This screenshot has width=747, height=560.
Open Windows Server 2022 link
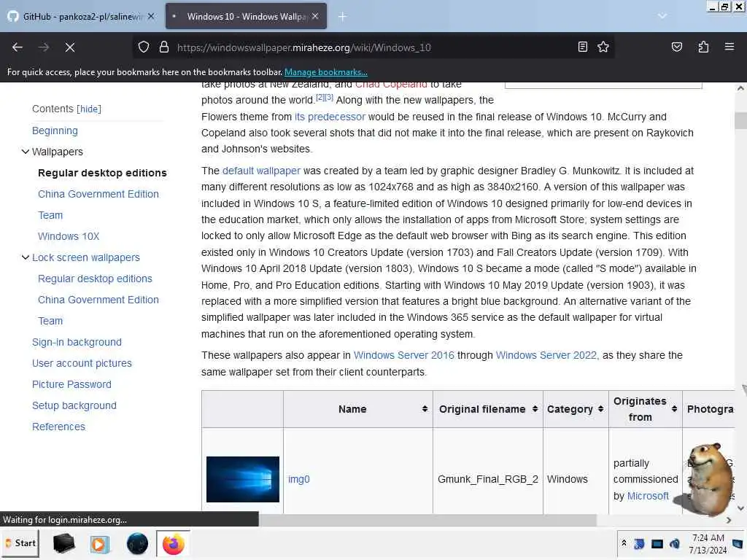(x=546, y=355)
